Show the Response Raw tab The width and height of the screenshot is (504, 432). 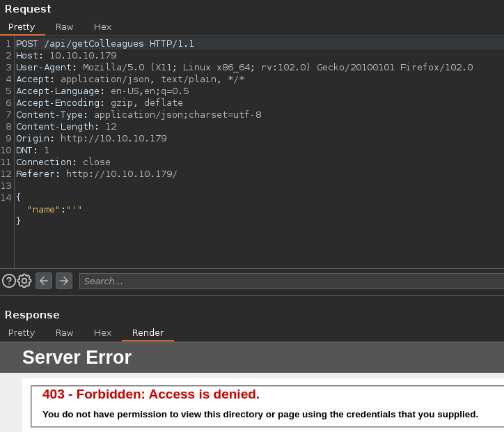tap(65, 332)
